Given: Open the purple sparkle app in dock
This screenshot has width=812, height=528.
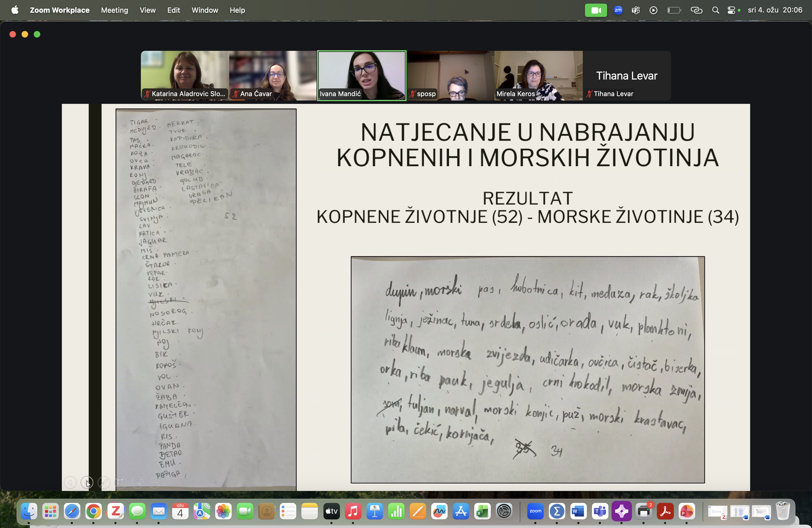Looking at the screenshot, I should (x=622, y=511).
